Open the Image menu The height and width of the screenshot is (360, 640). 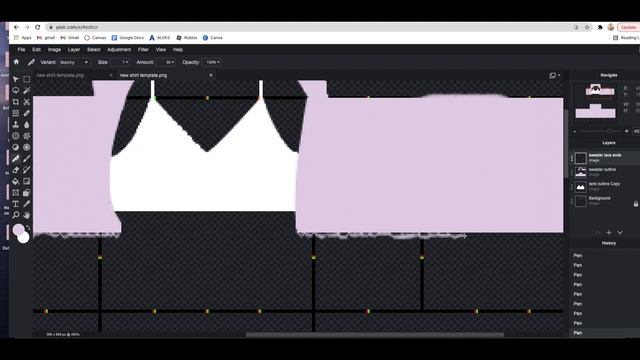(54, 49)
